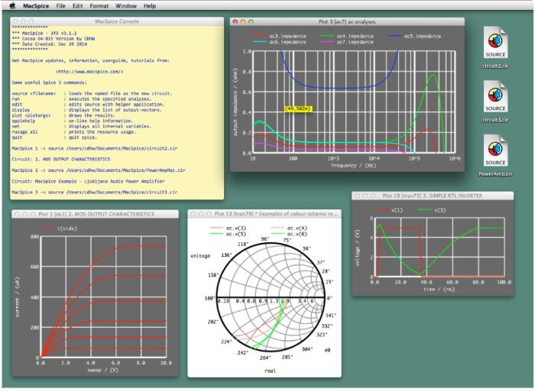The height and width of the screenshot is (392, 535).
Task: Click the 'Ljubljana Audio Power Amplifier' console line
Action: (x=88, y=182)
